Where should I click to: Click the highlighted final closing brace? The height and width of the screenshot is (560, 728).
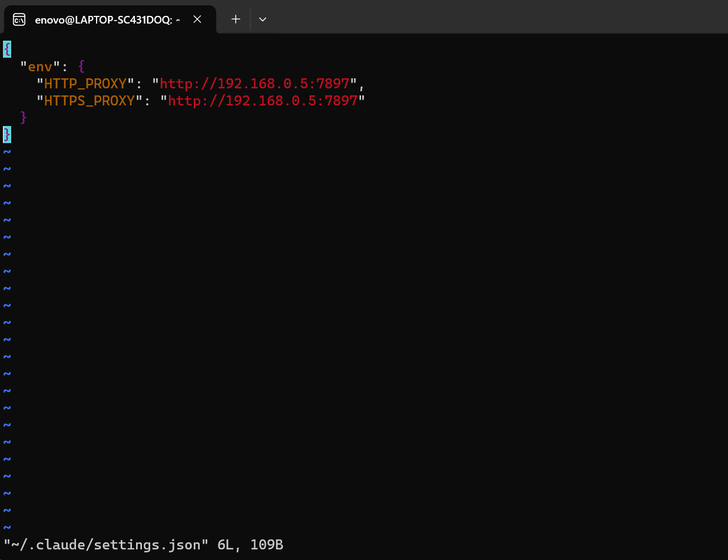[7, 135]
